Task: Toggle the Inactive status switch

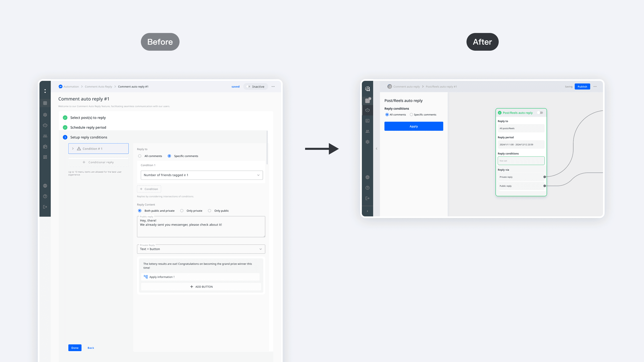Action: [248, 87]
